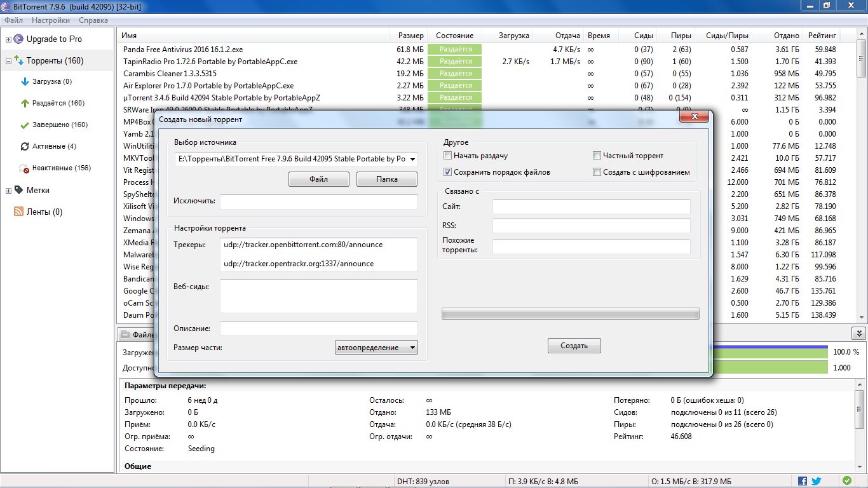Click the blue download arrow icon
The width and height of the screenshot is (868, 488).
pos(25,82)
